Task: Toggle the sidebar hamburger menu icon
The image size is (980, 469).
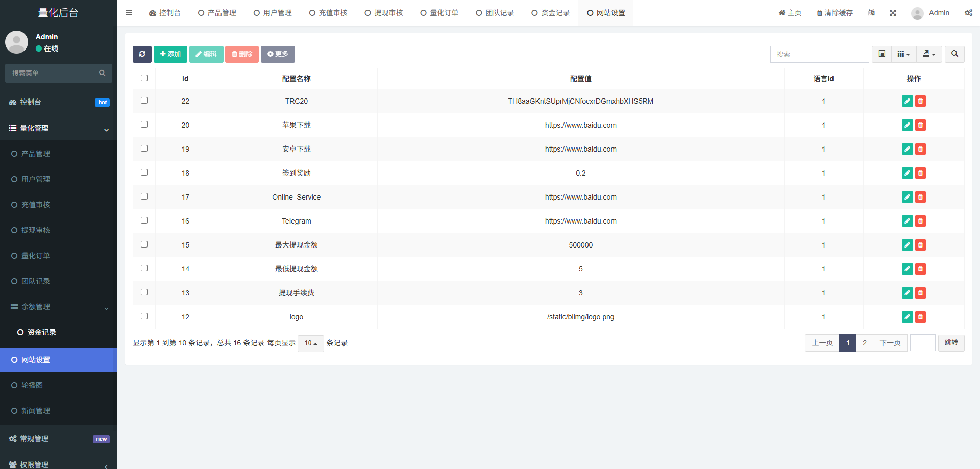Action: tap(129, 13)
